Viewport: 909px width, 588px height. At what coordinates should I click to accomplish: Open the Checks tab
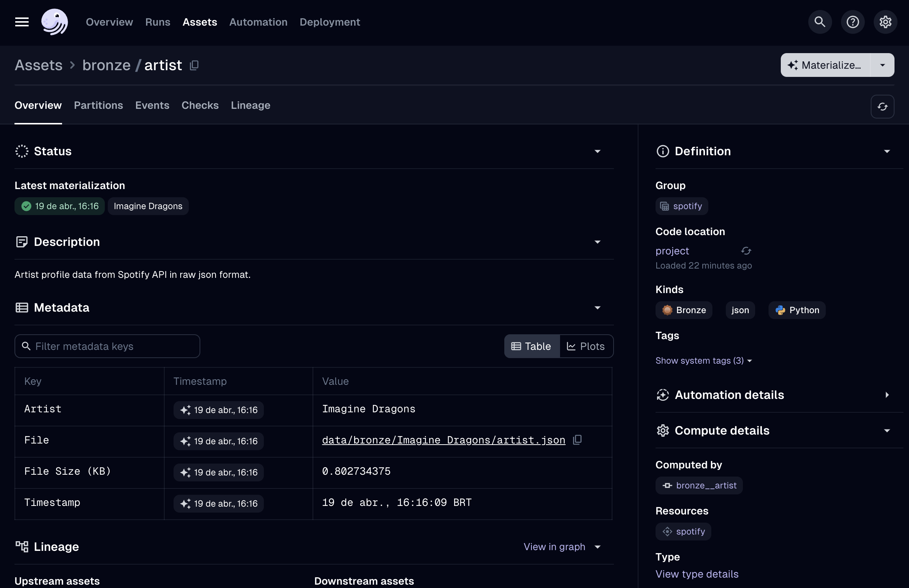pyautogui.click(x=200, y=105)
